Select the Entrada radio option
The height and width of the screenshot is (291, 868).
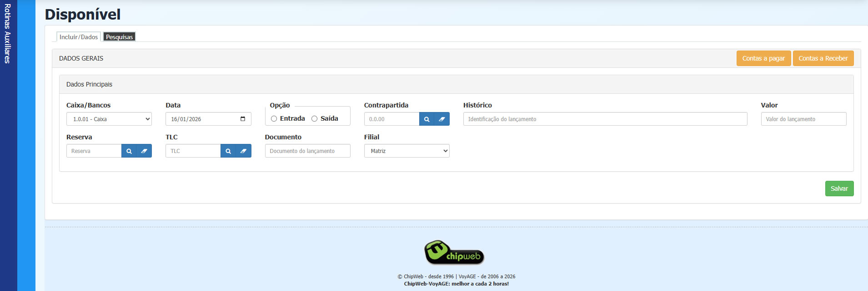pos(274,119)
